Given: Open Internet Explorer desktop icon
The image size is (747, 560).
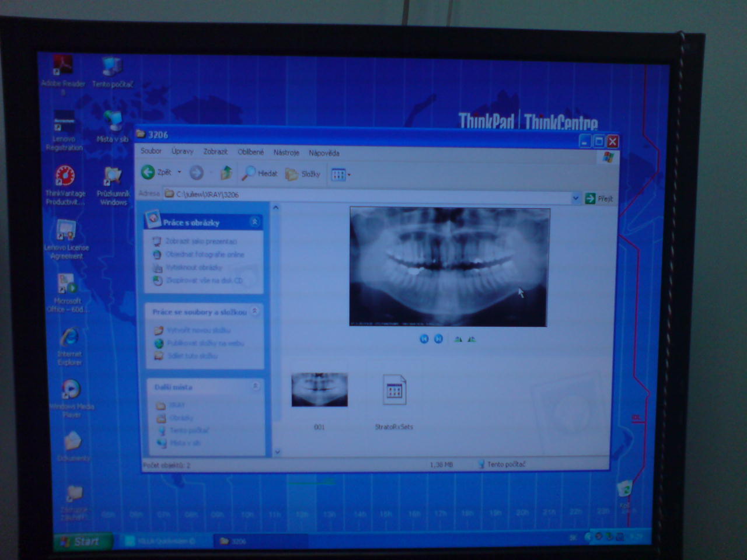Looking at the screenshot, I should coord(69,338).
